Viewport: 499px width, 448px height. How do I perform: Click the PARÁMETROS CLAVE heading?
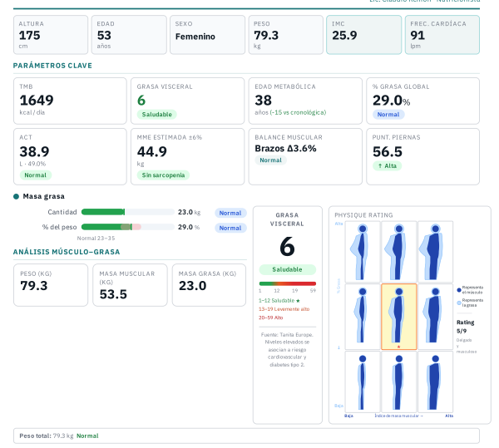click(52, 66)
